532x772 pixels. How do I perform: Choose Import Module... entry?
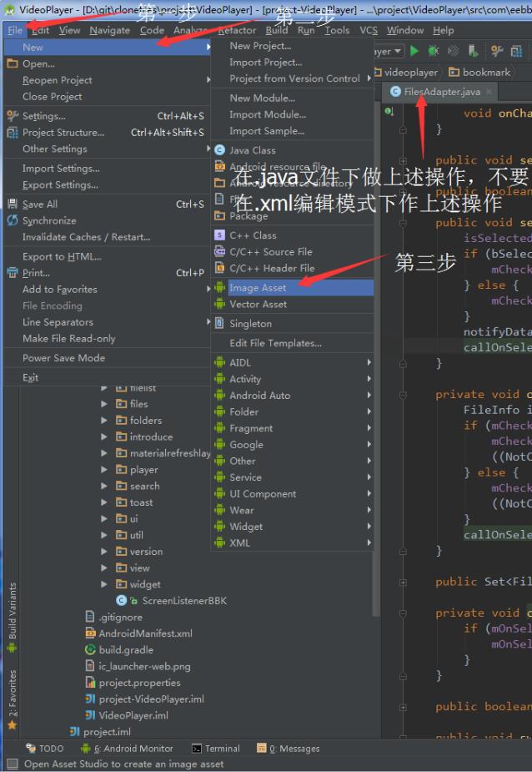click(293, 114)
